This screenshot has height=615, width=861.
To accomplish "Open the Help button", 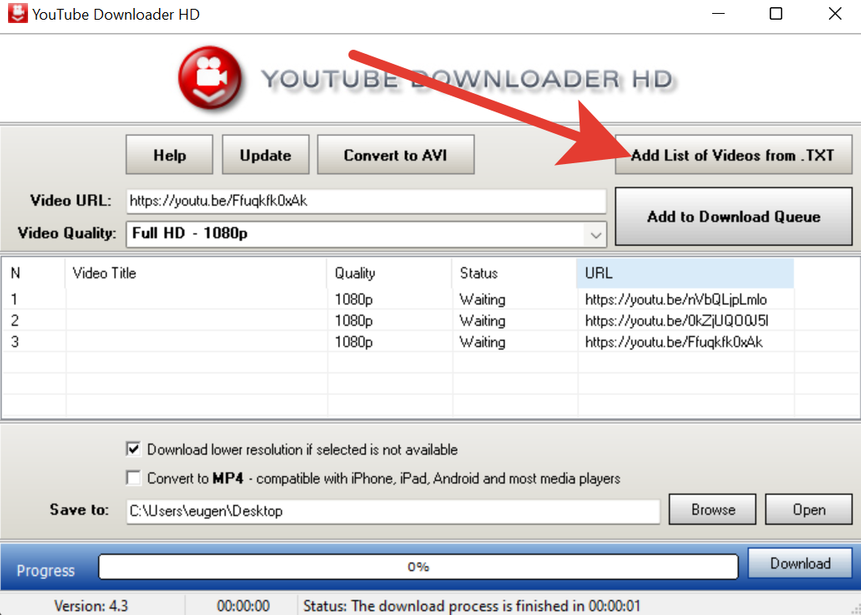I will click(x=169, y=155).
